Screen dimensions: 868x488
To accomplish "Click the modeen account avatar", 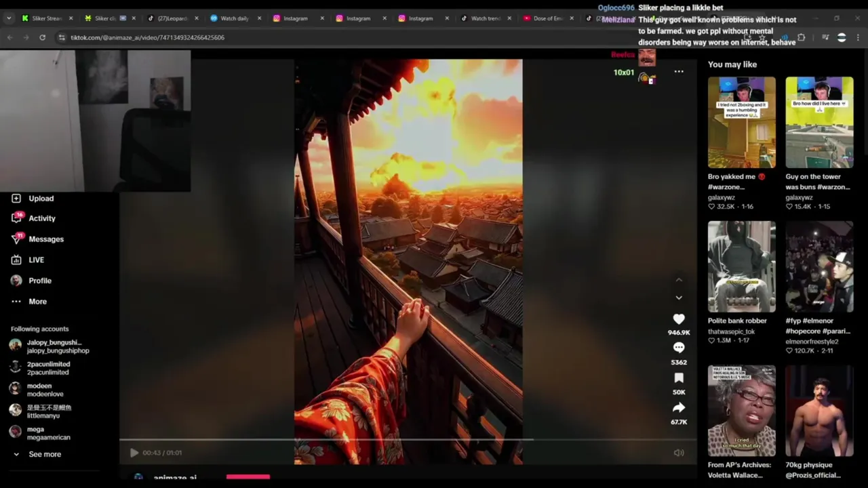I will tap(15, 388).
